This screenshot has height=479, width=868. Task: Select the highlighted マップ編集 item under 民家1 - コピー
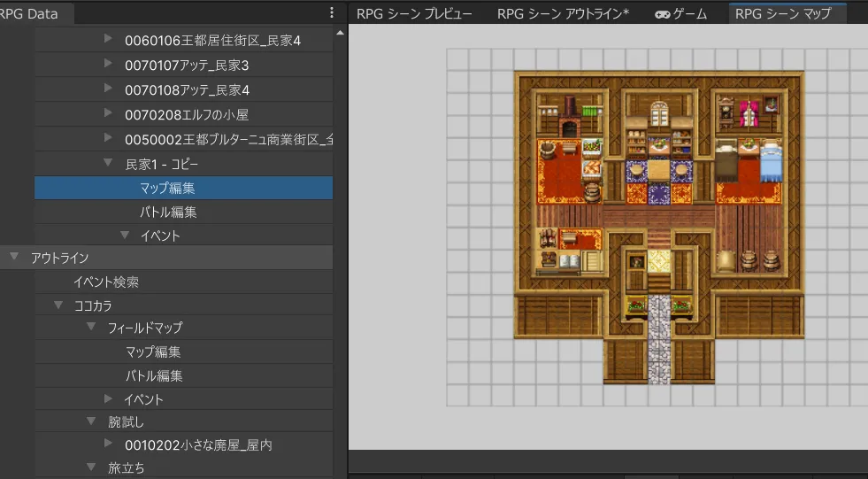167,188
